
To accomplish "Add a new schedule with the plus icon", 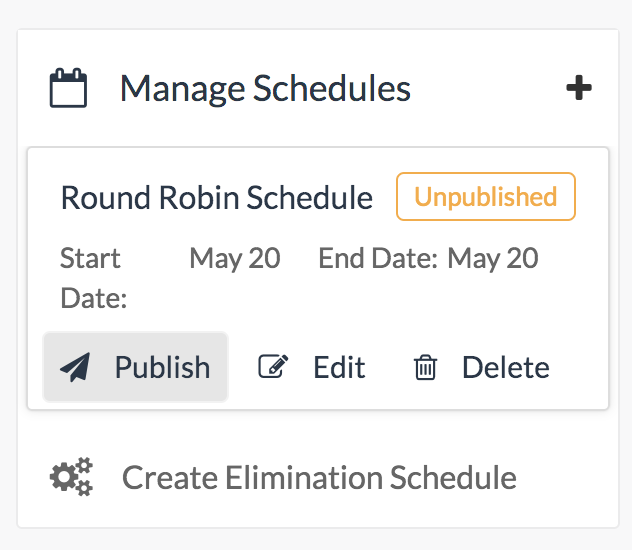I will (x=579, y=88).
